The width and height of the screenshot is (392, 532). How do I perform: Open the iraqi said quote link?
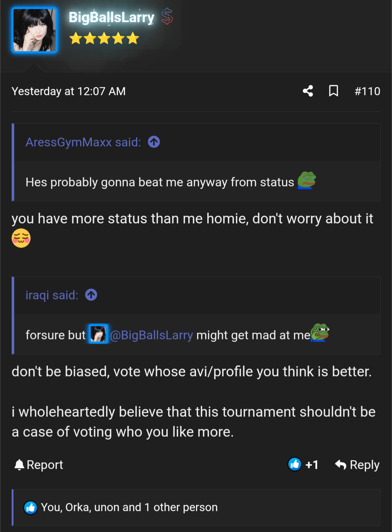52,295
